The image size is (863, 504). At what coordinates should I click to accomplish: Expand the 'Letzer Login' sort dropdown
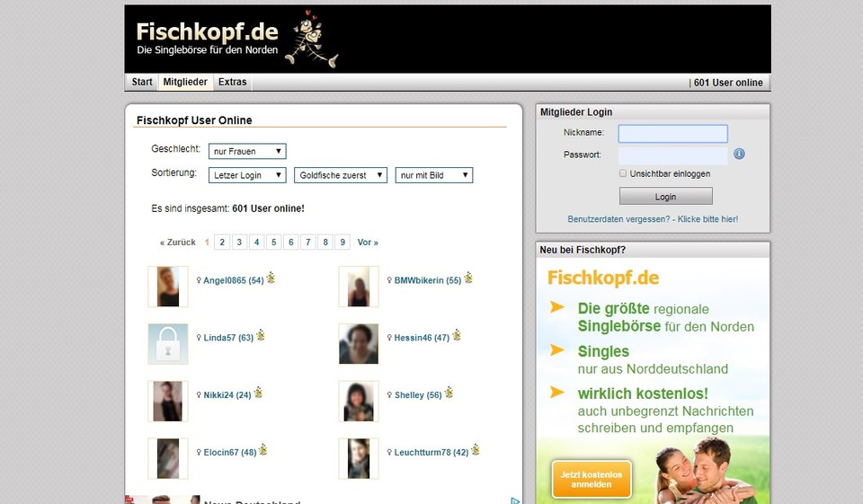pos(247,175)
